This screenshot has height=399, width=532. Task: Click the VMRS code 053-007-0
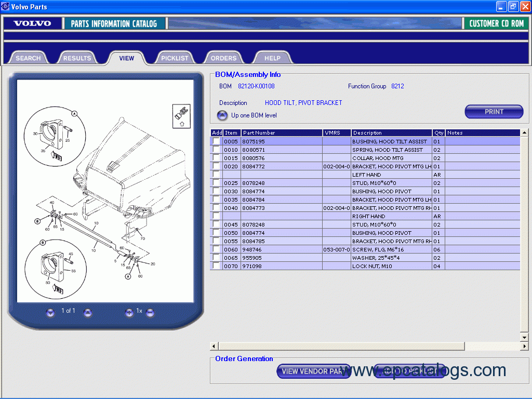(337, 249)
